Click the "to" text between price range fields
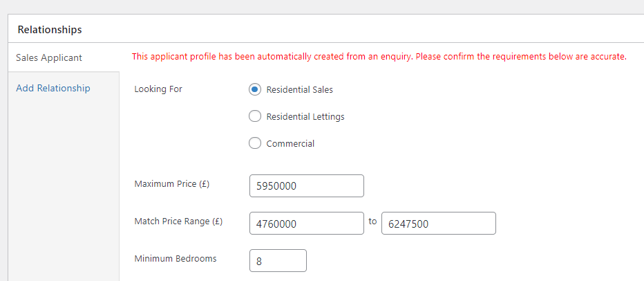Screen dimensions: 644x281 (x=372, y=221)
